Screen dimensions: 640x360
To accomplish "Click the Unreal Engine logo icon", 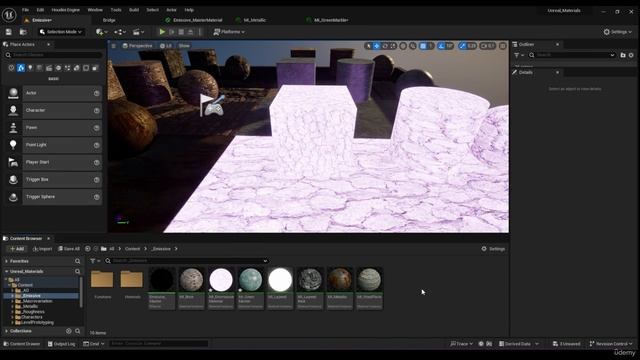I will 9,15.
